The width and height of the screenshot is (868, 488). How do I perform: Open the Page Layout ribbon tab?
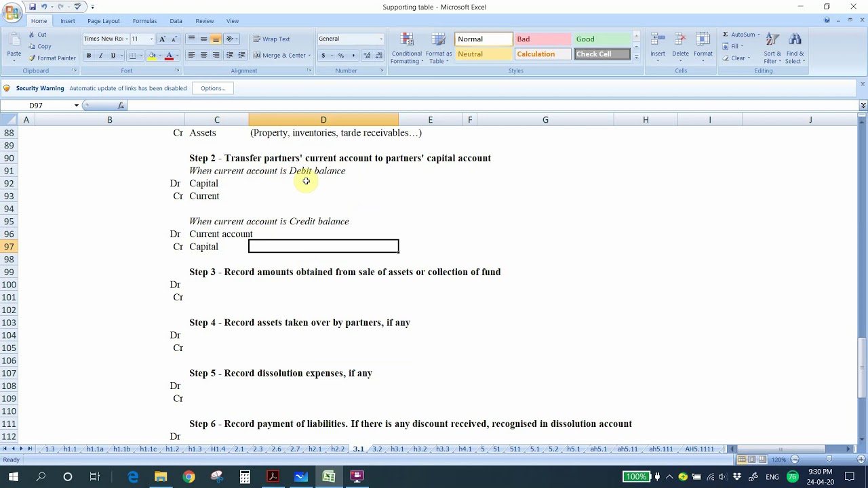103,21
